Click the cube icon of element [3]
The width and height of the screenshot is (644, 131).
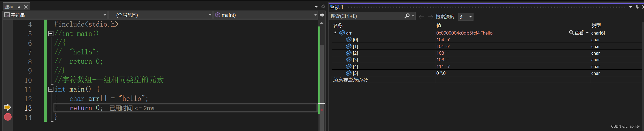click(x=349, y=60)
